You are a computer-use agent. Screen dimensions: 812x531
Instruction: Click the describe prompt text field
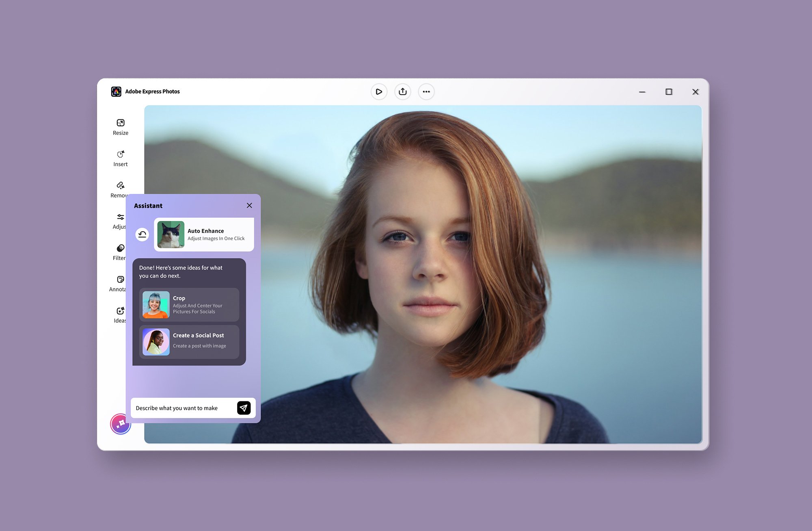point(183,408)
